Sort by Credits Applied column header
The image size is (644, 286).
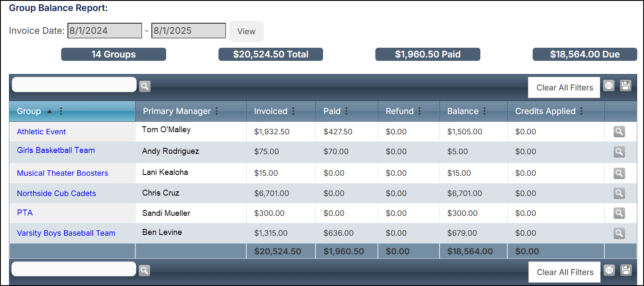click(545, 111)
